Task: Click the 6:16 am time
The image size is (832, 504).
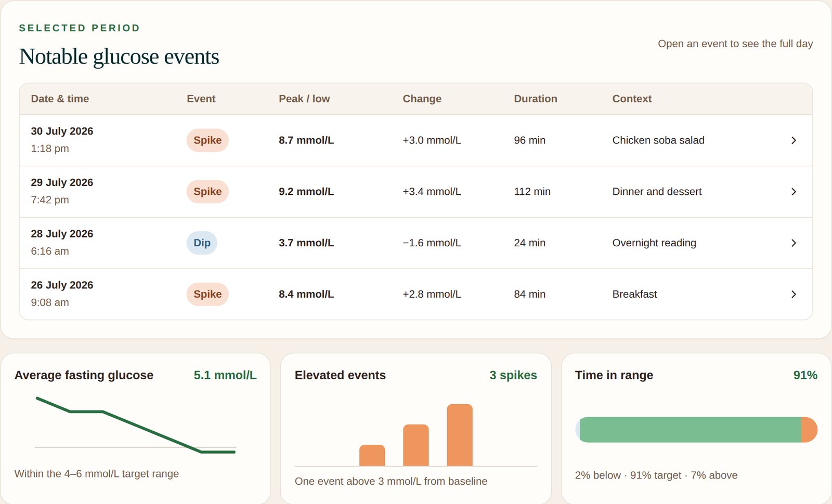Action: [50, 251]
